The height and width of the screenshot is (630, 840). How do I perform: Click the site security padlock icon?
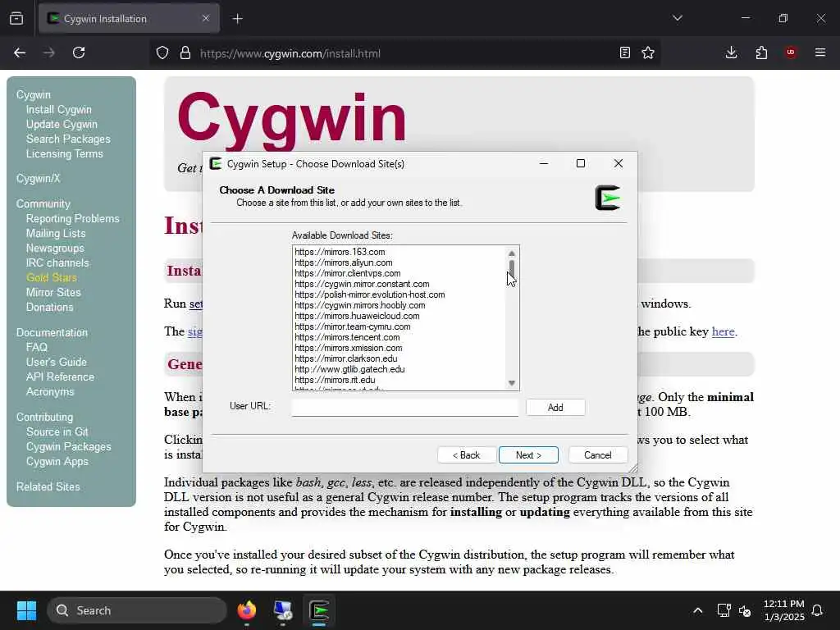tap(185, 53)
